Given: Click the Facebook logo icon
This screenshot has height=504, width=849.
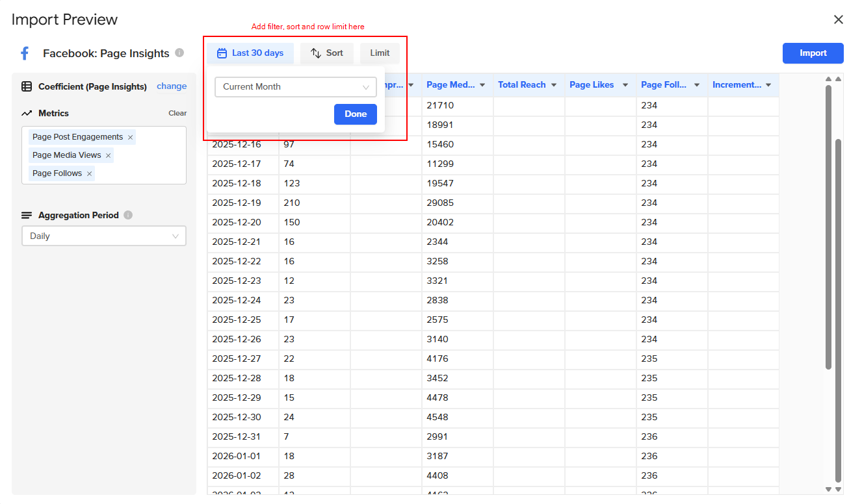Looking at the screenshot, I should 25,53.
